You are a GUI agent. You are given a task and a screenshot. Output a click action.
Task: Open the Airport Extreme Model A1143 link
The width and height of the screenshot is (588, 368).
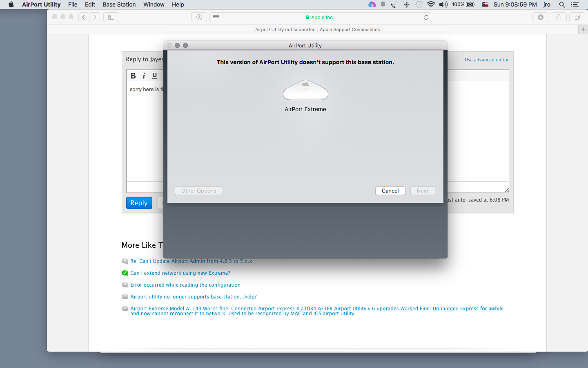coord(317,311)
